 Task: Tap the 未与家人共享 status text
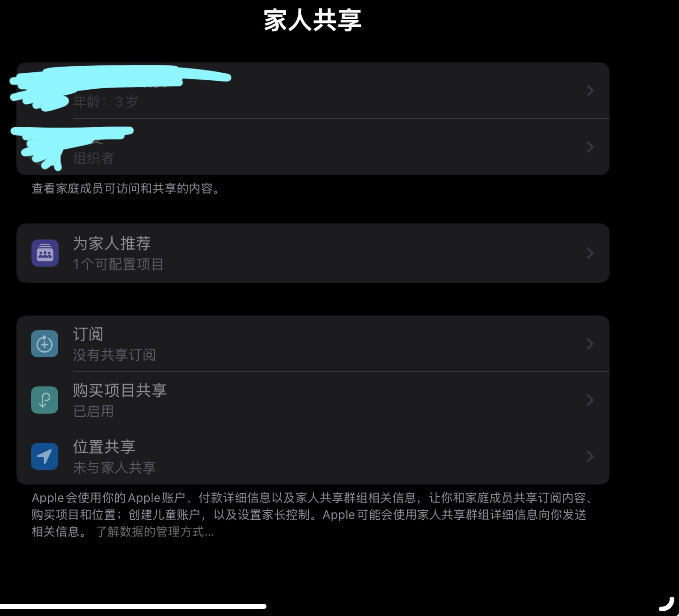114,468
